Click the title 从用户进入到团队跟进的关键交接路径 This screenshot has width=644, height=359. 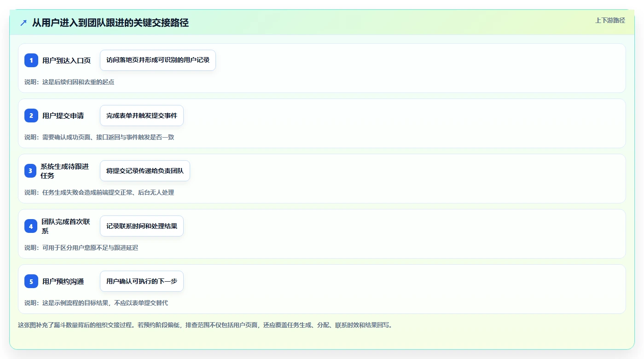pyautogui.click(x=110, y=23)
